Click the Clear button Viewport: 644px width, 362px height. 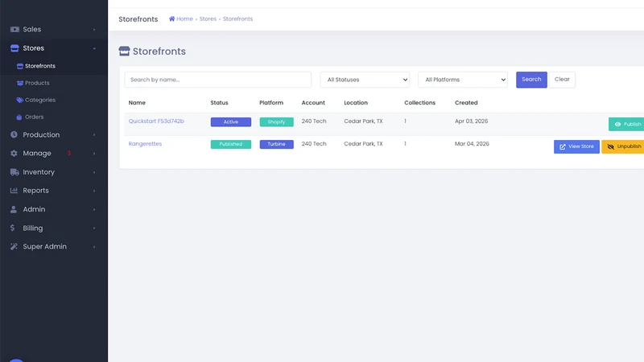tap(562, 80)
